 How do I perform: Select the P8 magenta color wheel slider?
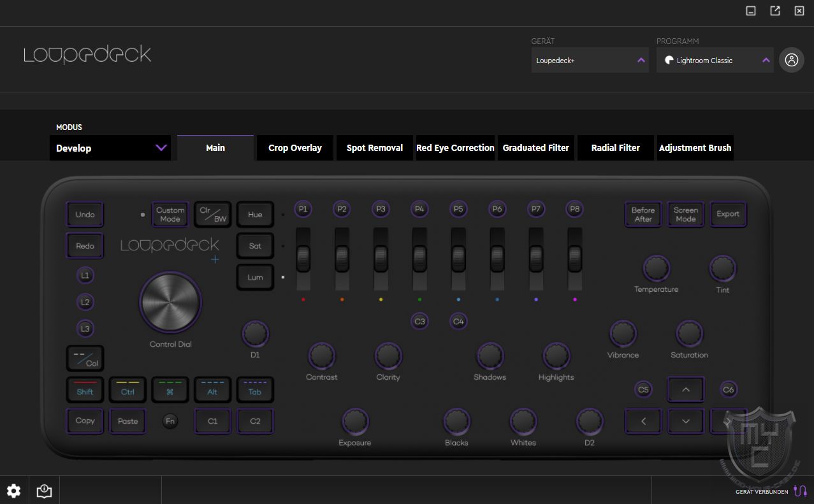click(x=575, y=259)
